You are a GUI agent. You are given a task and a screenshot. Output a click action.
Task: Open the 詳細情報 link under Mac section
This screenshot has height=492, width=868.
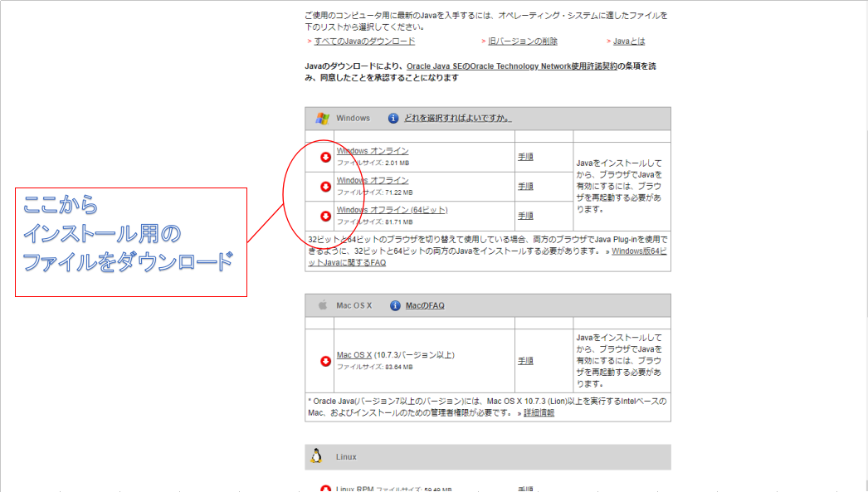point(539,413)
